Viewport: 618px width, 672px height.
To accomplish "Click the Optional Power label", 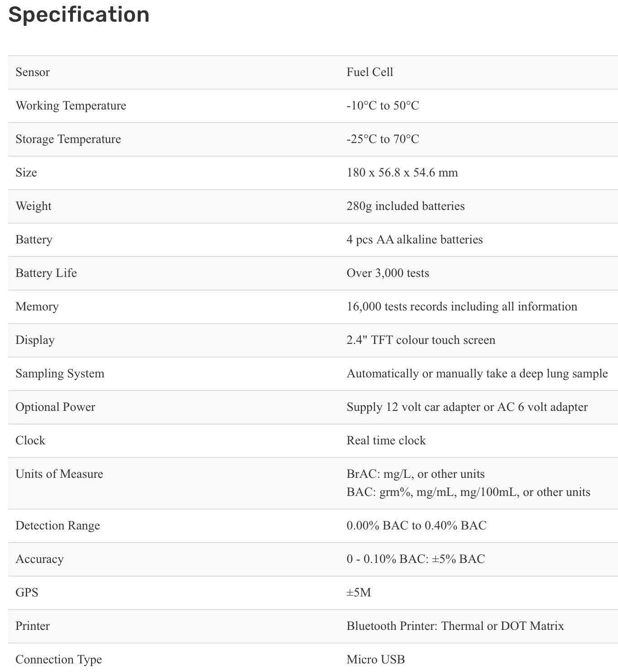I will coord(55,407).
